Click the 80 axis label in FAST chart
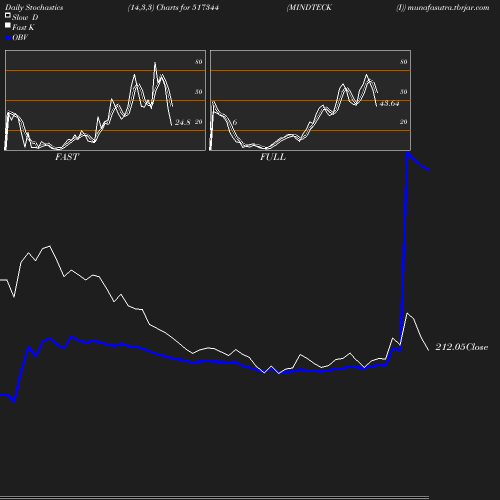 [199, 62]
